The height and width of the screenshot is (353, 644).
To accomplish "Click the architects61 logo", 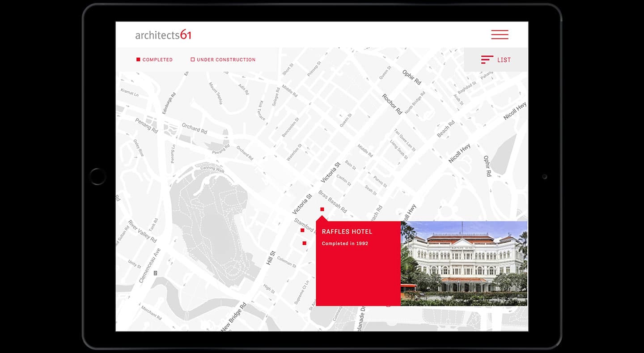I will click(163, 34).
